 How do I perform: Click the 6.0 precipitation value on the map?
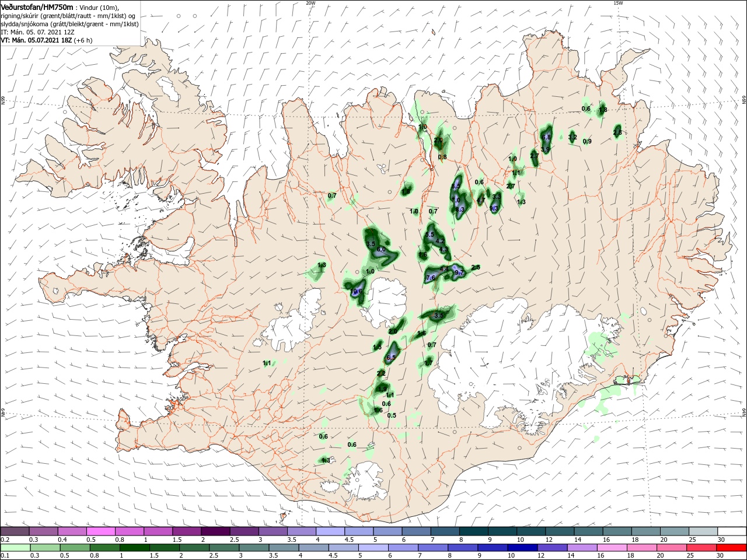click(381, 249)
